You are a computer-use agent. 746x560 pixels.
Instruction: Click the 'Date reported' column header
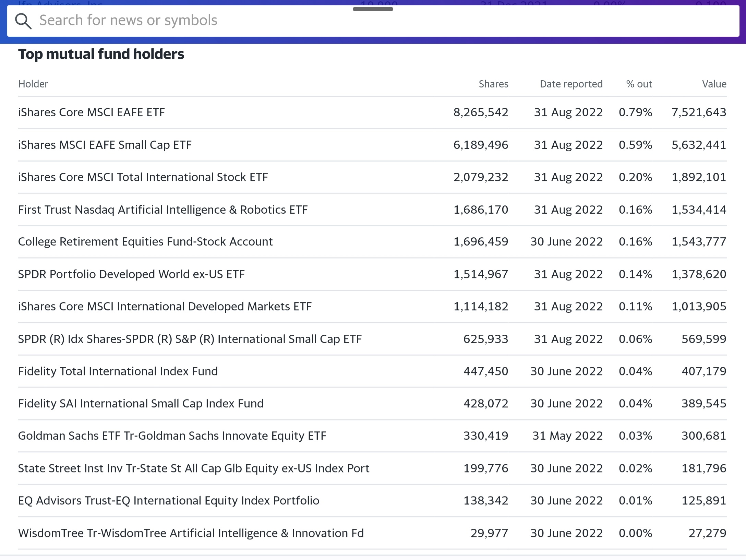(x=571, y=84)
